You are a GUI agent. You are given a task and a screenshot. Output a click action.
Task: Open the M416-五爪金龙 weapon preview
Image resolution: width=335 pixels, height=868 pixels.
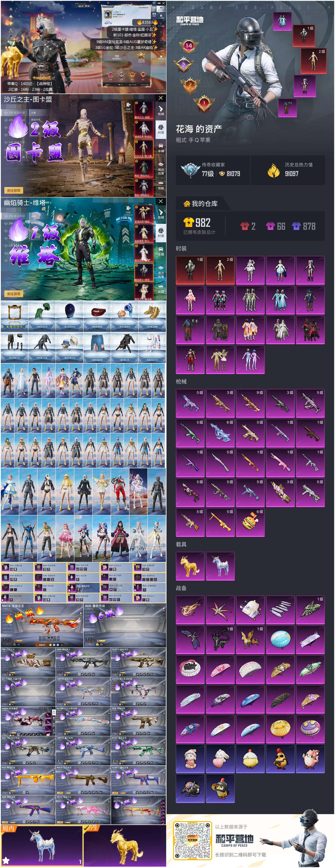(83, 780)
